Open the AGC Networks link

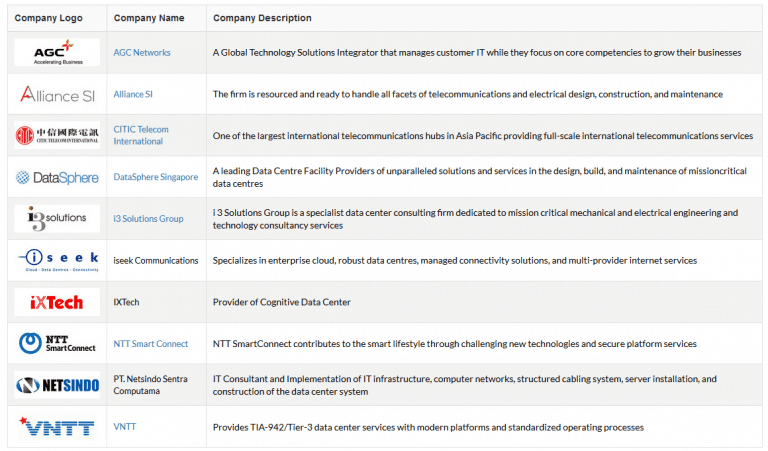click(x=142, y=52)
